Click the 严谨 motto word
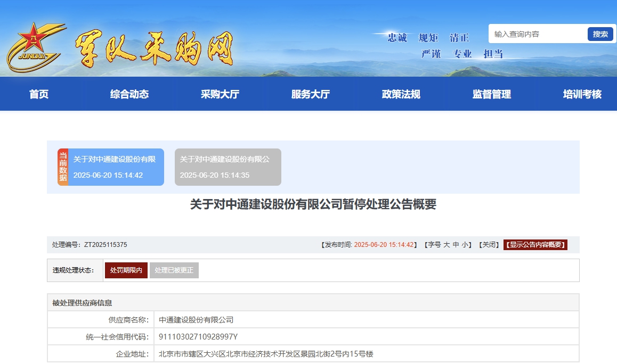617x364 pixels. pyautogui.click(x=431, y=53)
